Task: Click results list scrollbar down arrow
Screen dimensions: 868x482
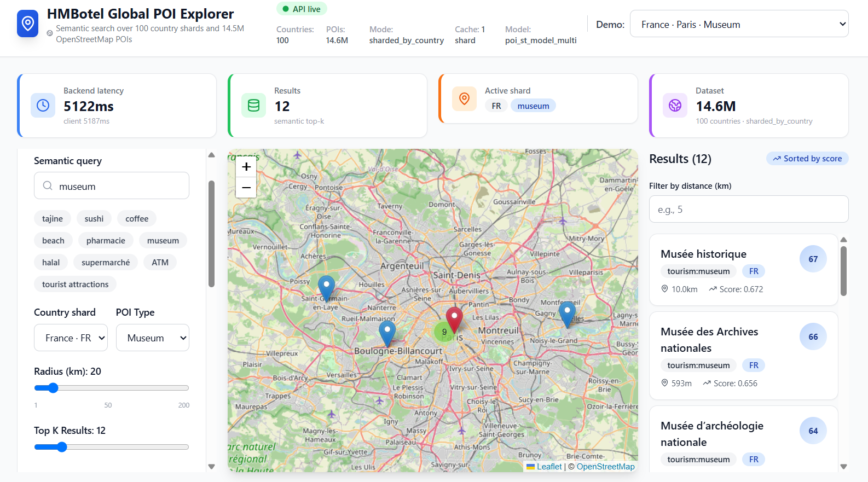Action: coord(843,467)
